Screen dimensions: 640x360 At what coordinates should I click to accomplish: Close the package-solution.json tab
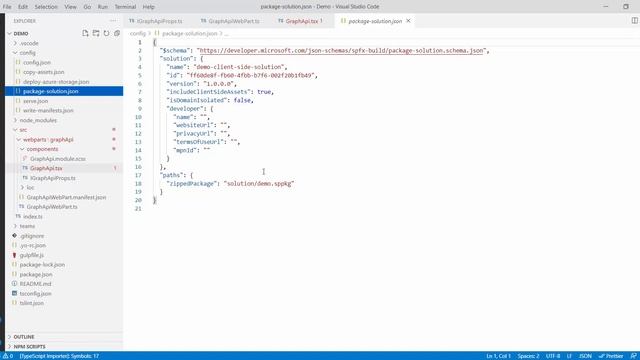pos(408,21)
